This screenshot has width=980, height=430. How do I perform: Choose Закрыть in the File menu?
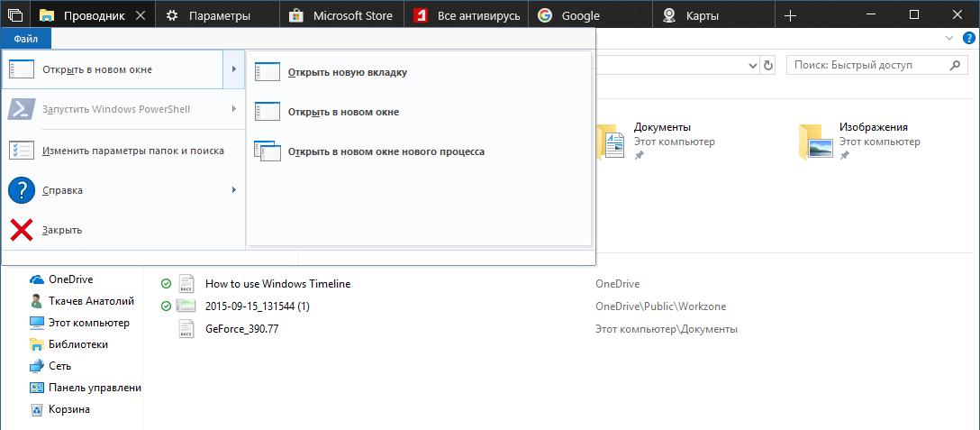pos(122,230)
